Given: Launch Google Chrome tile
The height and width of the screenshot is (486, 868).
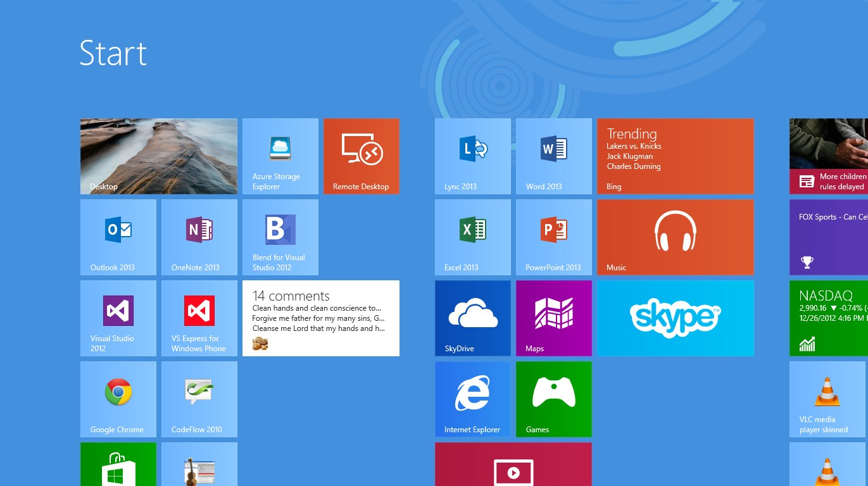Looking at the screenshot, I should [118, 399].
